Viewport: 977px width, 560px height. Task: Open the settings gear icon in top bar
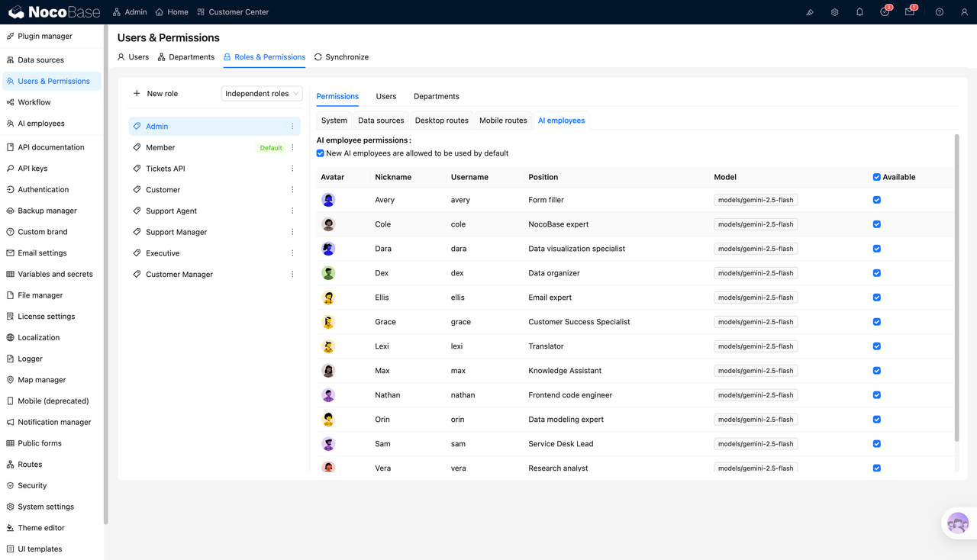[834, 12]
